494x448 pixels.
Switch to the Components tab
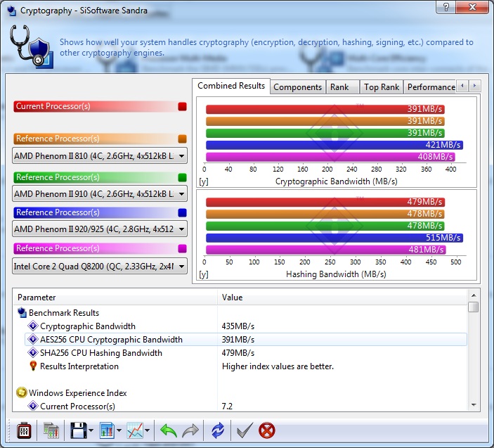coord(297,87)
